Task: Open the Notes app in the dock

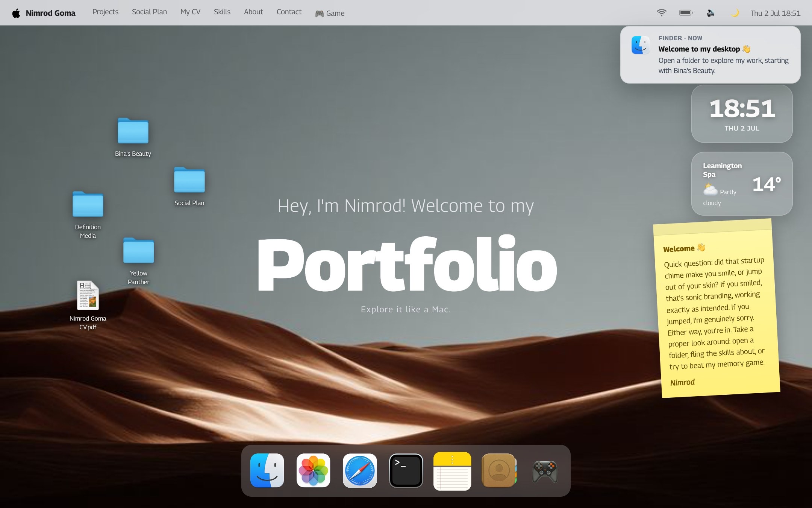Action: click(452, 471)
